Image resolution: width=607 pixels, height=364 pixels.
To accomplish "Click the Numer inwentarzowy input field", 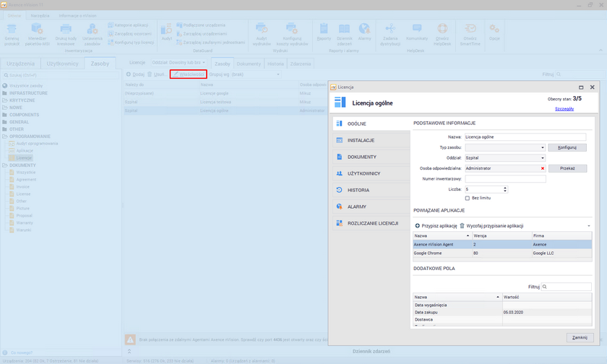I will click(x=505, y=178).
